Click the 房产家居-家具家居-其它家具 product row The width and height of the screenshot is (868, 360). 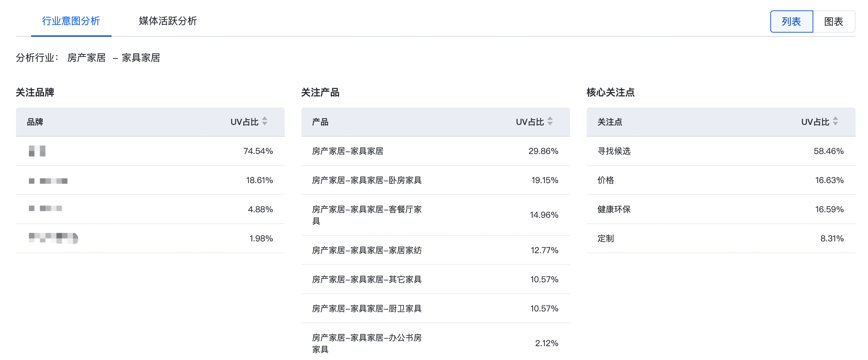[x=366, y=280]
